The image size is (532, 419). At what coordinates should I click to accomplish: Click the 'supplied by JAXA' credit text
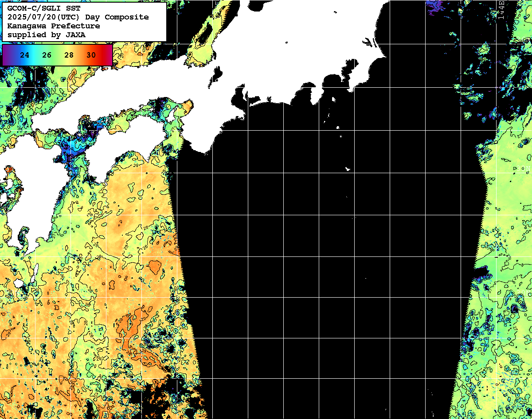(47, 35)
